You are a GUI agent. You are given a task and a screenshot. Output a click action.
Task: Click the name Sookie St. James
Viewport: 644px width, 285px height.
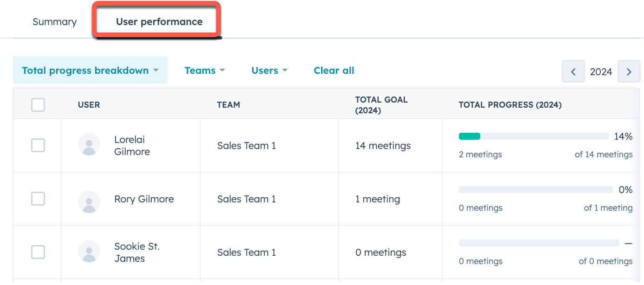[x=137, y=253]
